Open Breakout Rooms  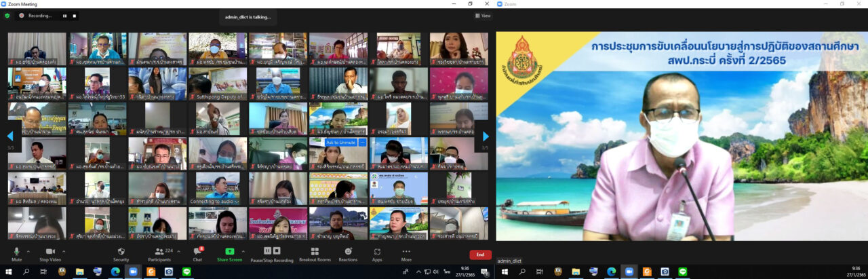pyautogui.click(x=315, y=254)
